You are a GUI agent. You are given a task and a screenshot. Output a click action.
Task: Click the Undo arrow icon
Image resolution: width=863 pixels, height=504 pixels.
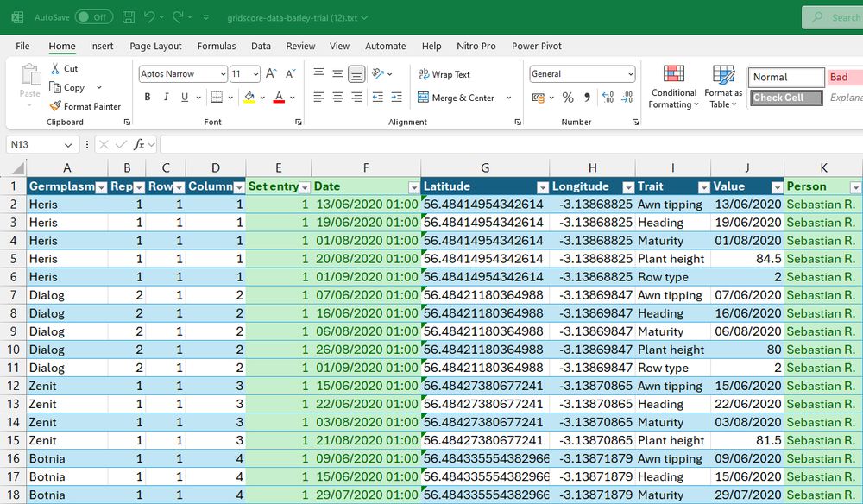pos(149,17)
